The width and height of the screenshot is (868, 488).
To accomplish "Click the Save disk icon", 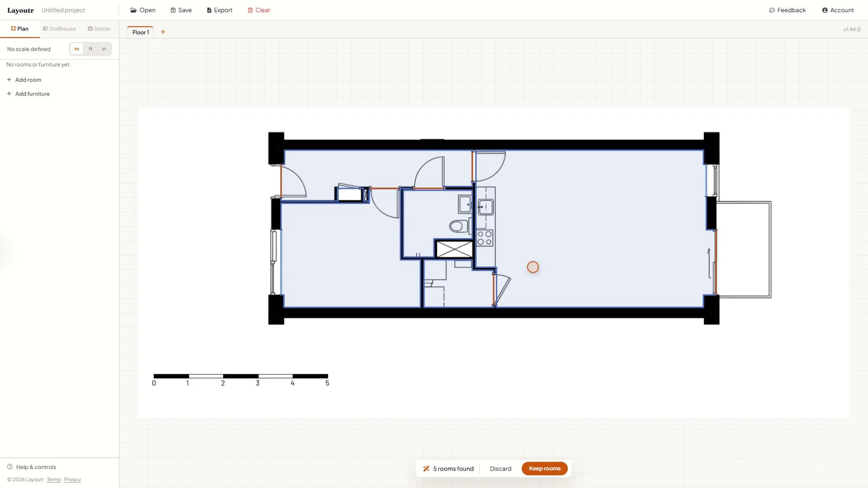I will 173,10.
